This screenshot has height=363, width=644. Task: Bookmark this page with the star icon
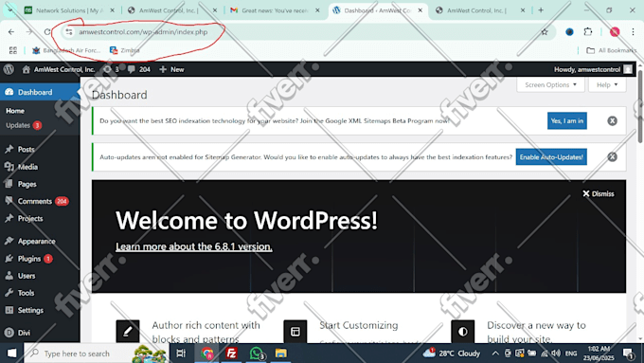click(545, 31)
